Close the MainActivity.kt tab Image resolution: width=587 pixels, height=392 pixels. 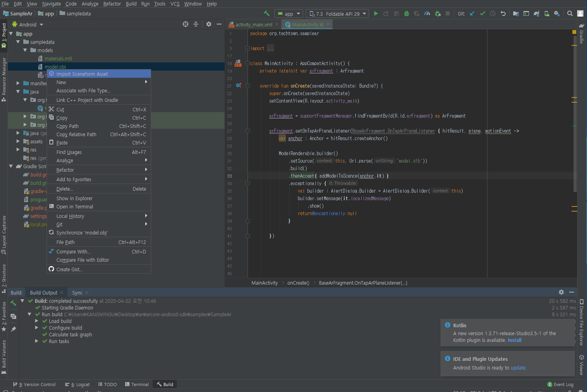coord(328,24)
